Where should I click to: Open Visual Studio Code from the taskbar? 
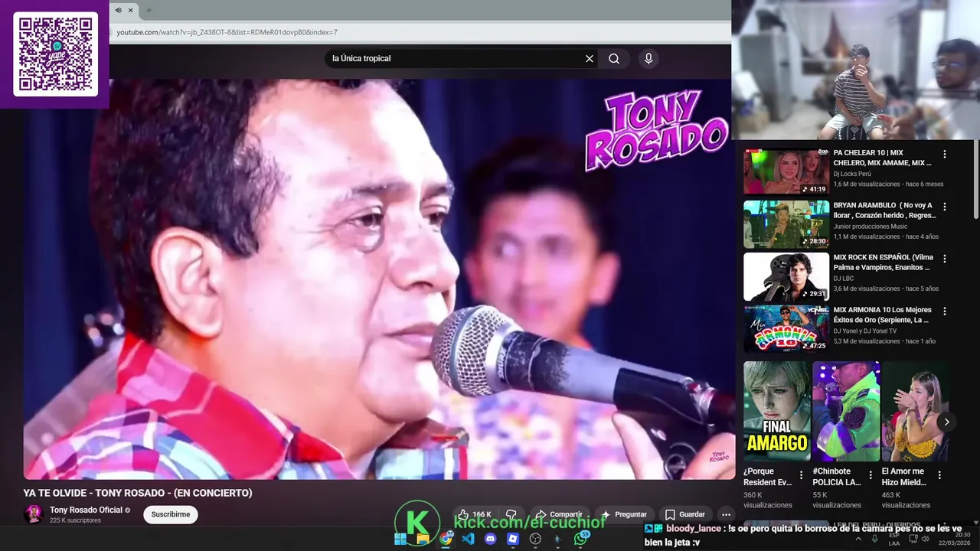468,539
